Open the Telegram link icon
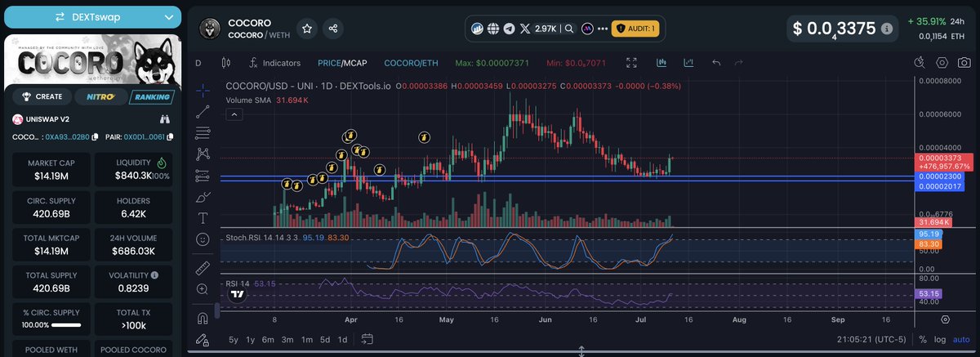 [x=510, y=28]
